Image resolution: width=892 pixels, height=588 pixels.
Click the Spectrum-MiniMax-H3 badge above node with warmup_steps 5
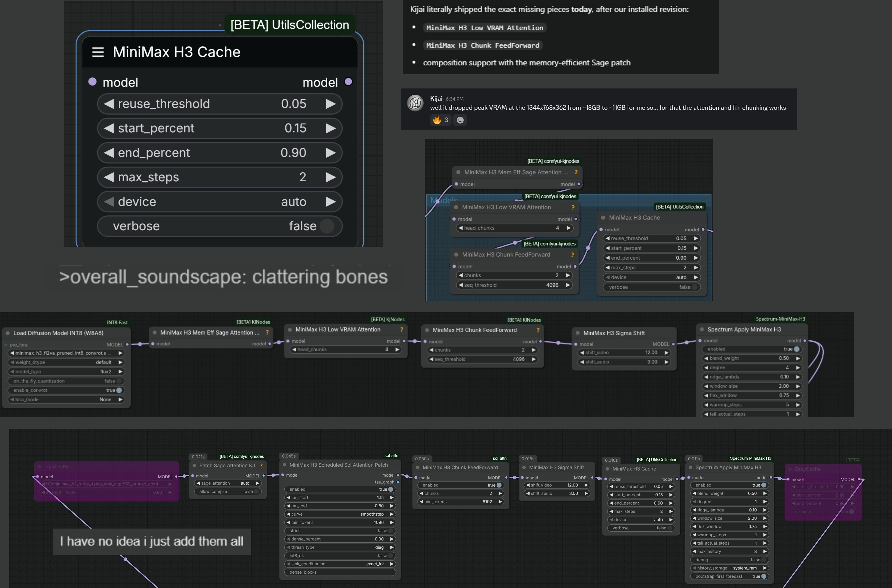(780, 319)
